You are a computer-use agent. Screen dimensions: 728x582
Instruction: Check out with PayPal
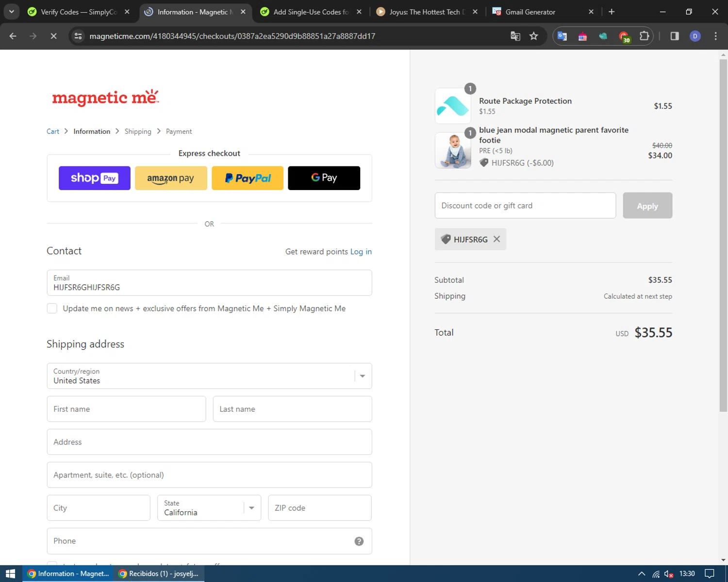coord(248,178)
